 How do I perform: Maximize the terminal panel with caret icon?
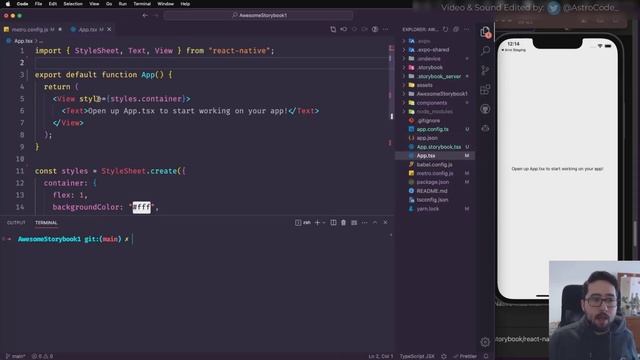375,222
